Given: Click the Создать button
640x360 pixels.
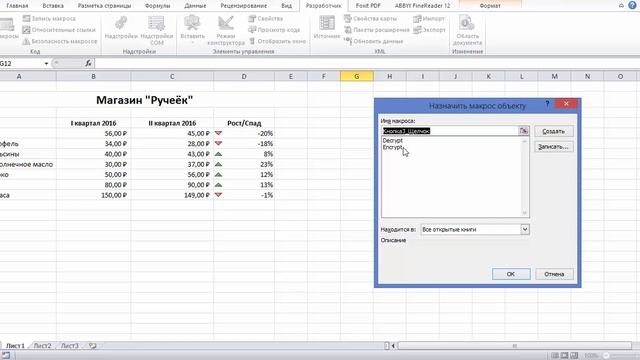Looking at the screenshot, I should pos(554,131).
